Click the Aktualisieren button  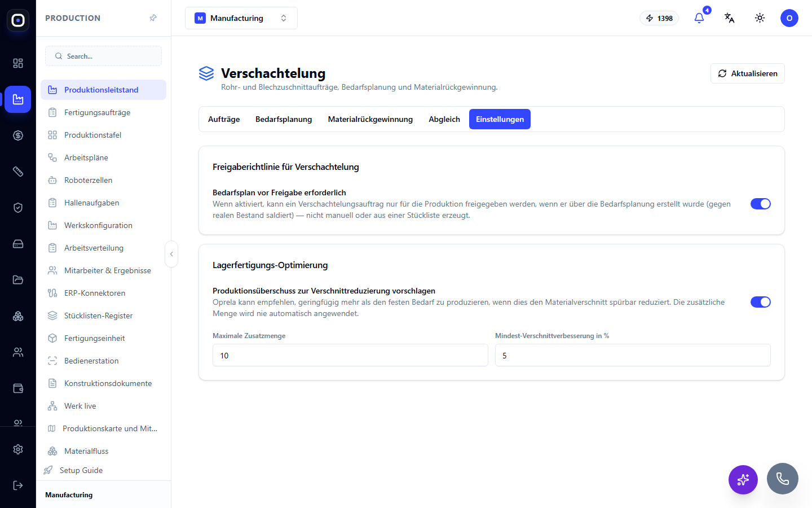[748, 73]
